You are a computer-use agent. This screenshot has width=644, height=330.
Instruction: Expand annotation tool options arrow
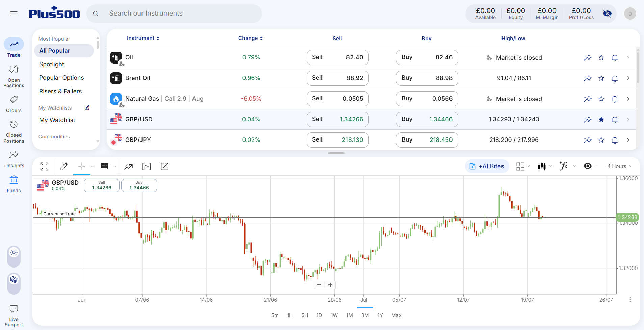click(x=115, y=166)
